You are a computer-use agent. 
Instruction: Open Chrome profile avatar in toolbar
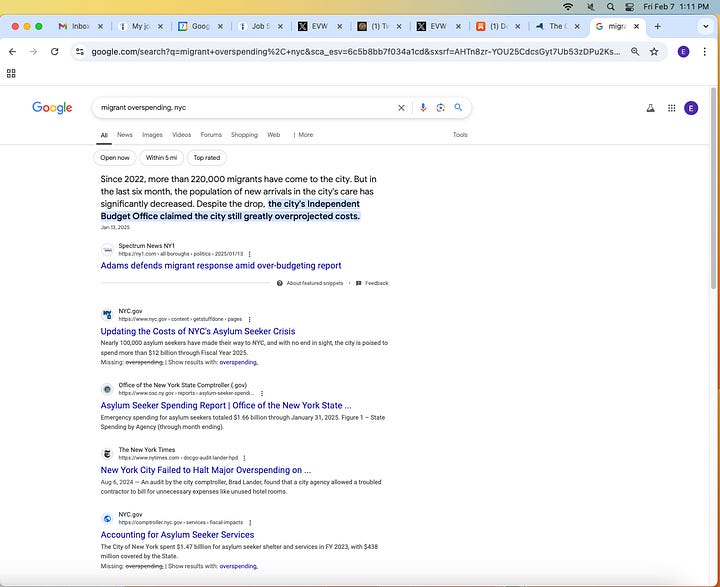683,51
